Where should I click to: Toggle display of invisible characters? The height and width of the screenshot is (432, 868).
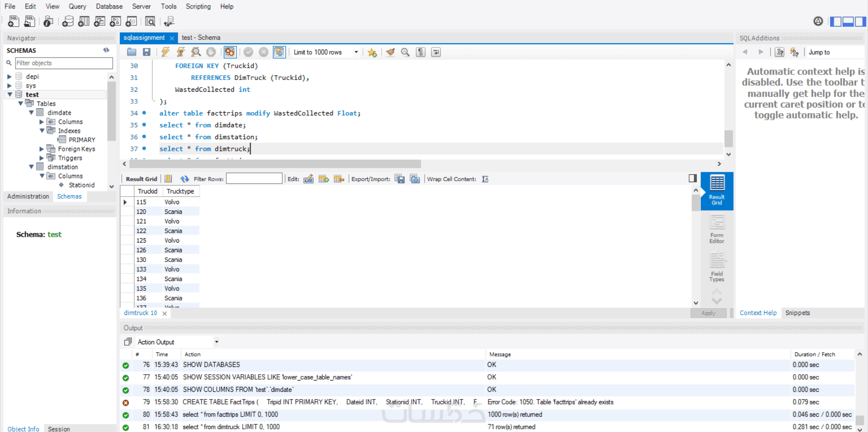click(421, 52)
